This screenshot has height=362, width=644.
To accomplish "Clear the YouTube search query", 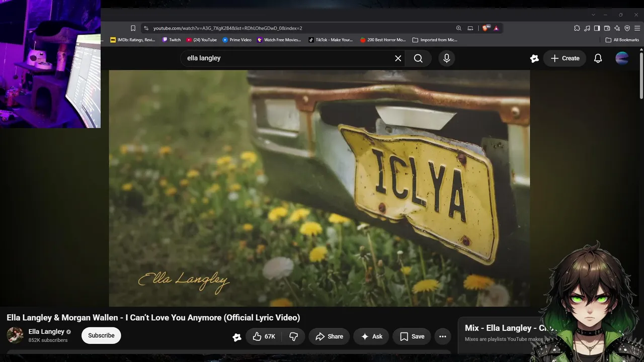I will pyautogui.click(x=398, y=58).
